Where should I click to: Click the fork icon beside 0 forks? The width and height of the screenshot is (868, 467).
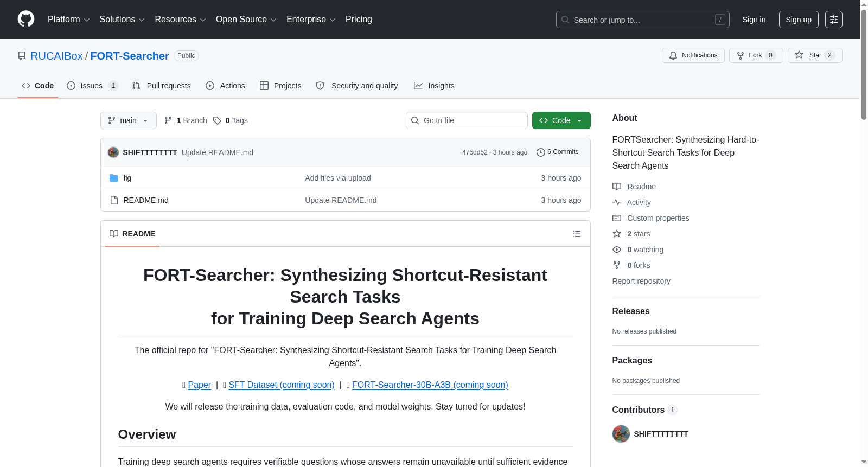point(617,265)
